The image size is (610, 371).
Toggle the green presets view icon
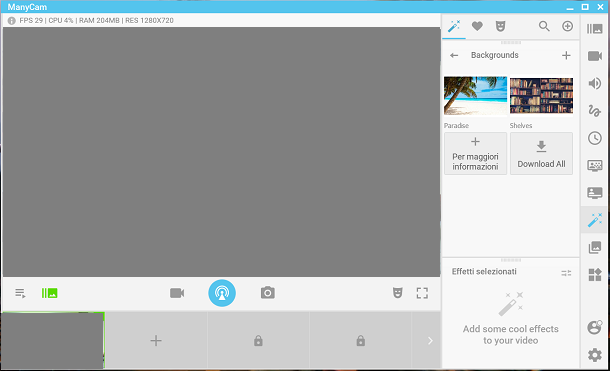click(x=49, y=293)
